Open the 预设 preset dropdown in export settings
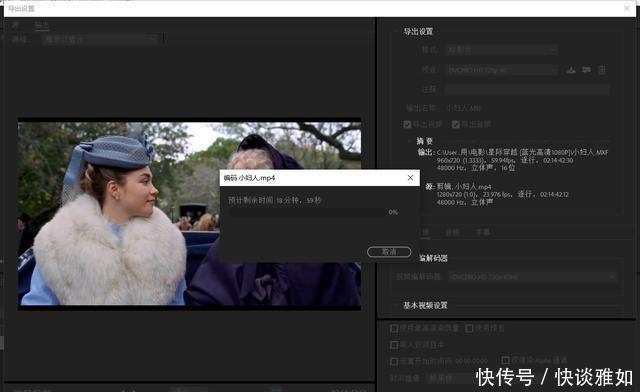Viewport: 640px width, 392px height. click(x=501, y=70)
